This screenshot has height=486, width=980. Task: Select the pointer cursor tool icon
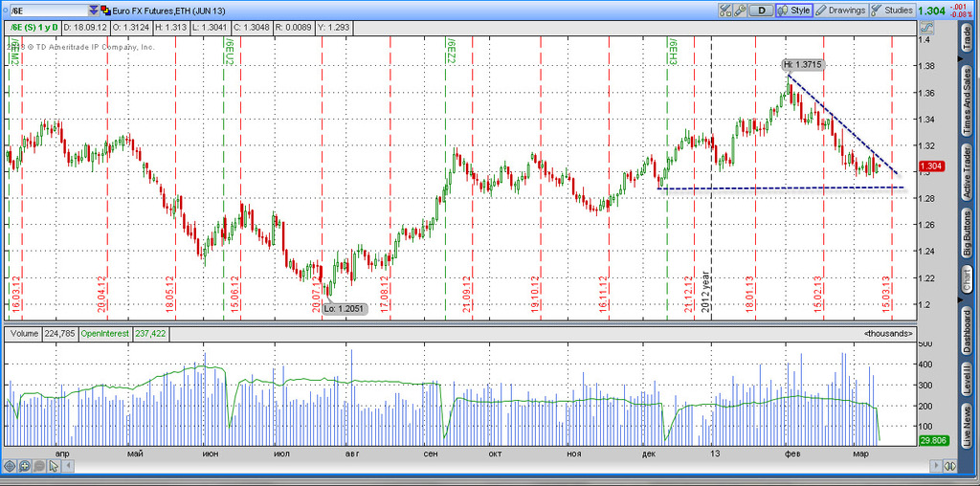tap(54, 466)
